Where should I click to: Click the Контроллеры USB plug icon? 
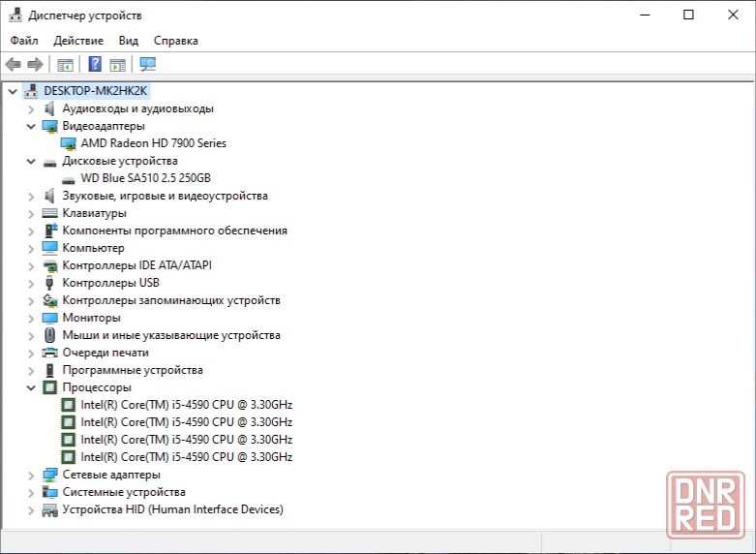coord(49,283)
